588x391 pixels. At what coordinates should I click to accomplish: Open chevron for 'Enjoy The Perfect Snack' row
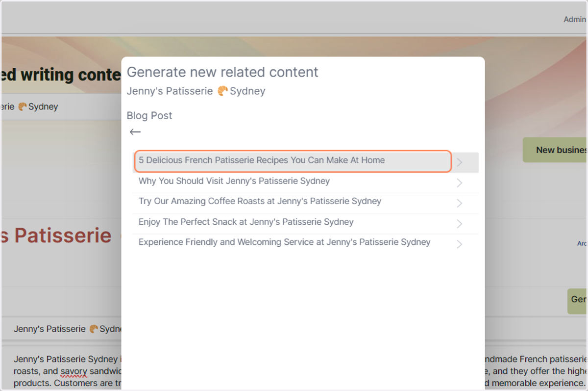(x=459, y=224)
